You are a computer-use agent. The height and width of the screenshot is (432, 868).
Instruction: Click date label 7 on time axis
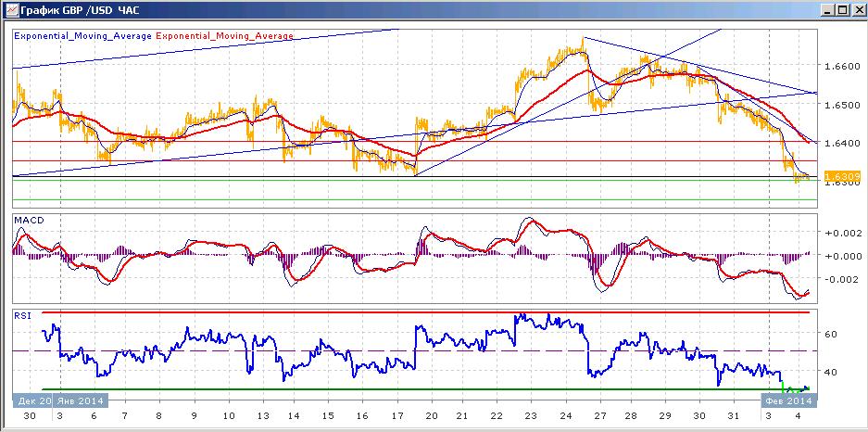(125, 416)
